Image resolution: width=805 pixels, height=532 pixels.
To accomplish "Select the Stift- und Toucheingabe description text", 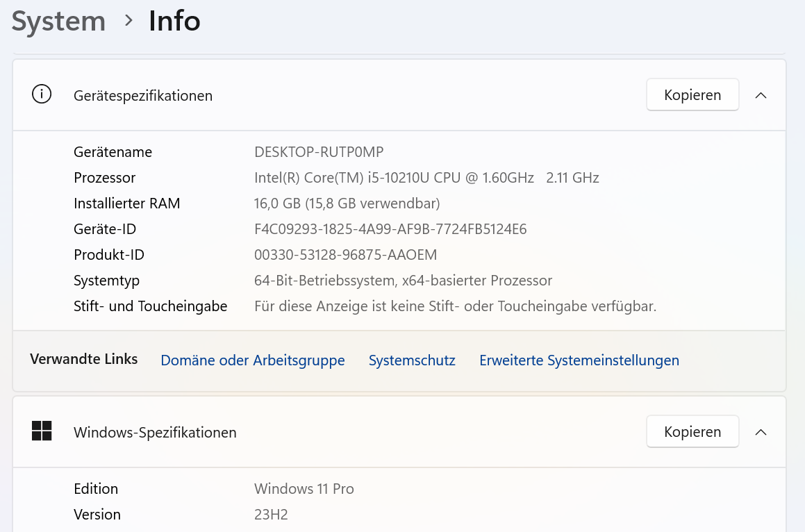I will tap(456, 306).
